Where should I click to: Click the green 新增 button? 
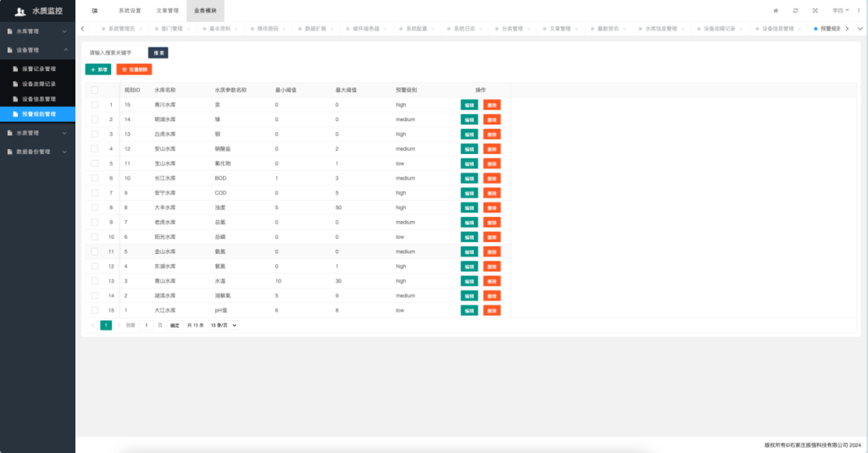(x=98, y=69)
